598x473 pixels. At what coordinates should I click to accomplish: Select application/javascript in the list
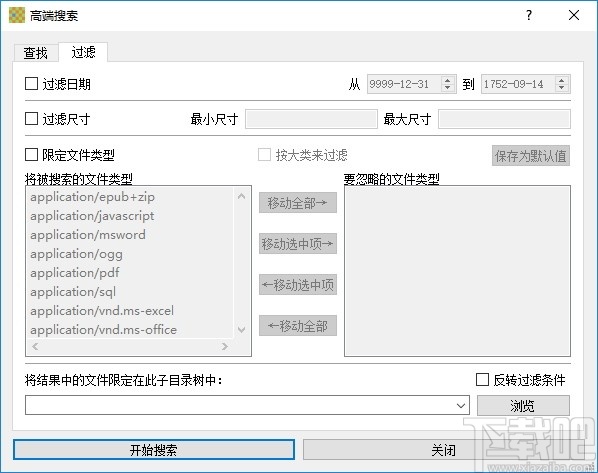(x=131, y=216)
